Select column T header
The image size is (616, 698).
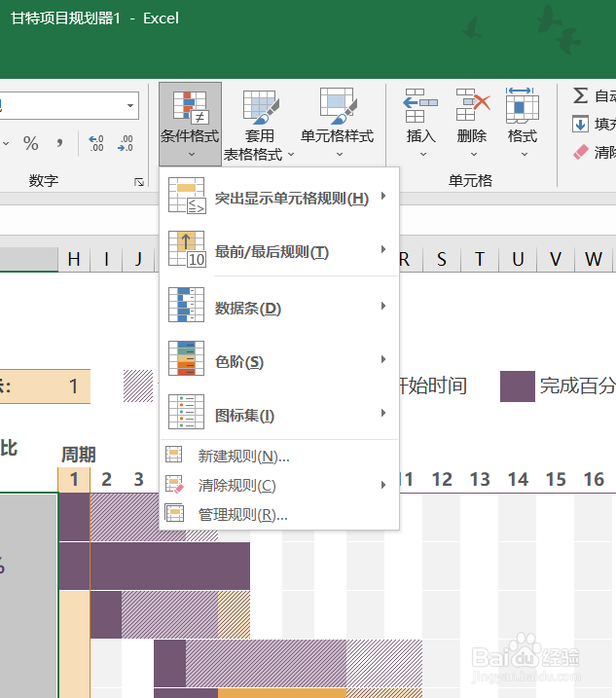point(480,259)
